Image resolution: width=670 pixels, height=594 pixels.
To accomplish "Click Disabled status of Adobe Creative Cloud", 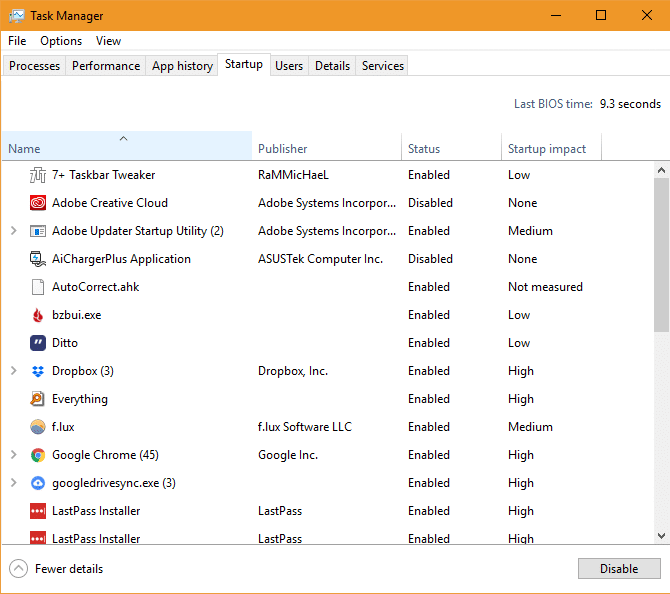I will coord(430,203).
